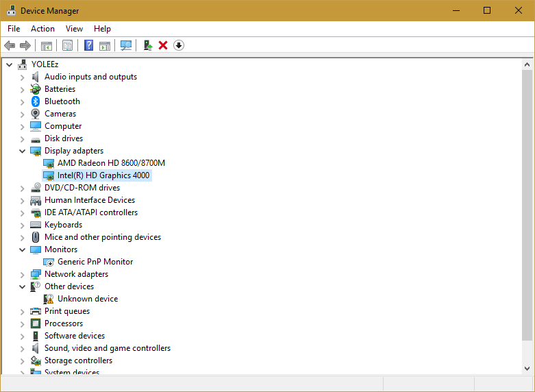Screen dimensions: 535x392
Task: Collapse the YOLEEz root node
Action: tap(10, 64)
